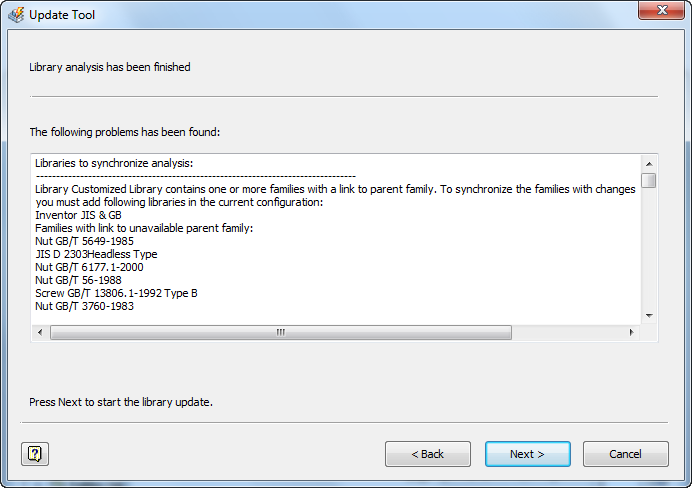Click the "JIS D 2303Headless Type" entry
The height and width of the screenshot is (488, 692).
pos(96,254)
